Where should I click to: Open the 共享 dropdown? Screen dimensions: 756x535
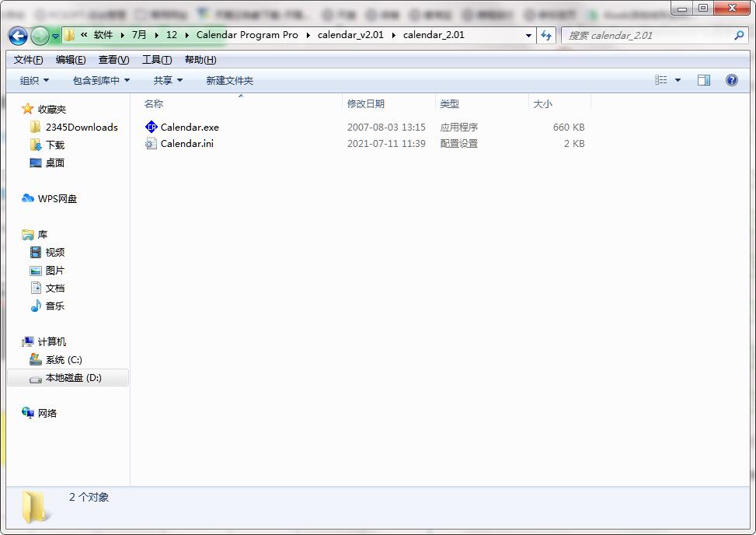point(168,81)
